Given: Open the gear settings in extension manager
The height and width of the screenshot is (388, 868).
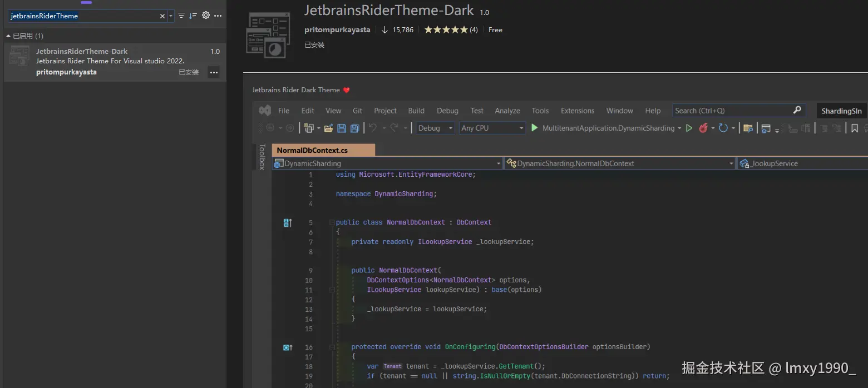Looking at the screenshot, I should [x=206, y=16].
